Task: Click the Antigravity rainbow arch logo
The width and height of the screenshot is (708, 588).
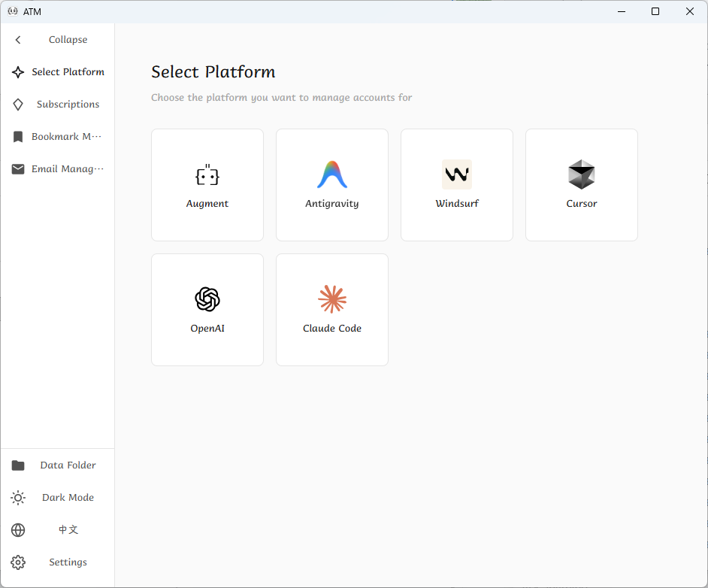Action: click(x=332, y=174)
